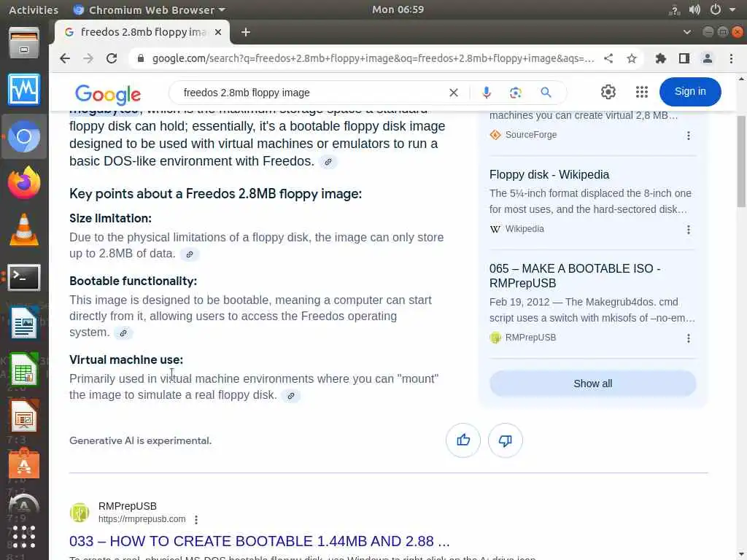Open LibreOffice Calc from the dock
Viewport: 747px width, 560px height.
point(24,370)
